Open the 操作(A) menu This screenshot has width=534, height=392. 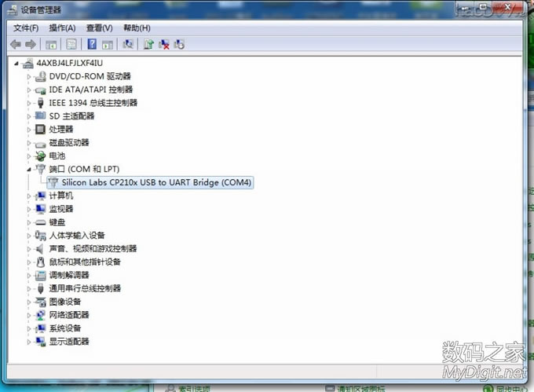pyautogui.click(x=62, y=28)
